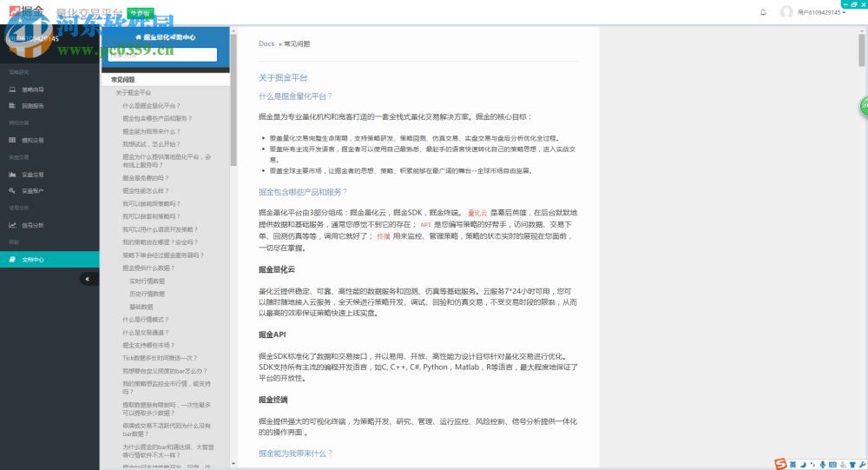Click the 免费版 green badge in header

point(141,13)
